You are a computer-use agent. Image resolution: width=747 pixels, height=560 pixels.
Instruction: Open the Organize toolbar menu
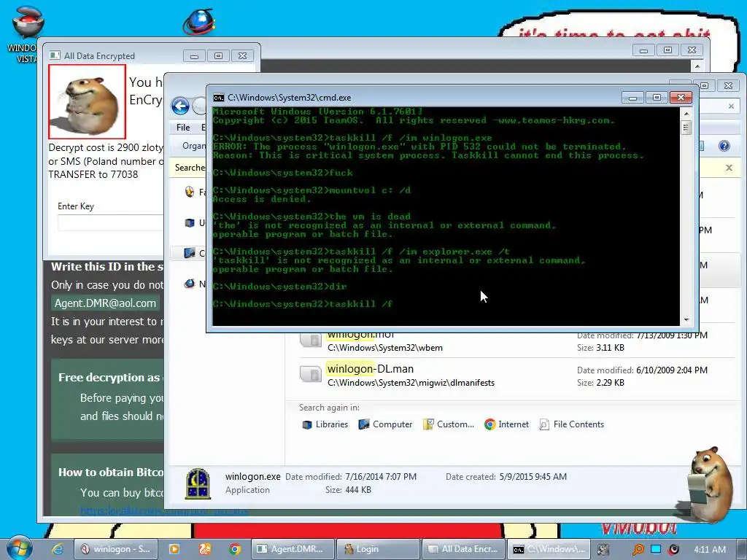pyautogui.click(x=194, y=146)
